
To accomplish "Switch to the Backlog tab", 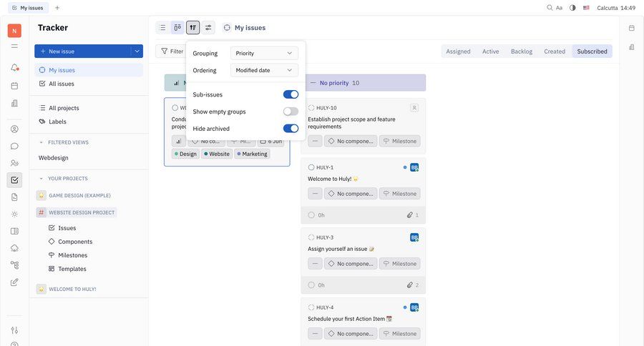I will [521, 51].
